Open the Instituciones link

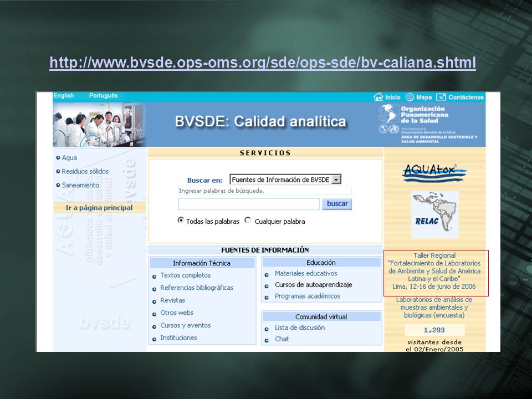click(178, 338)
